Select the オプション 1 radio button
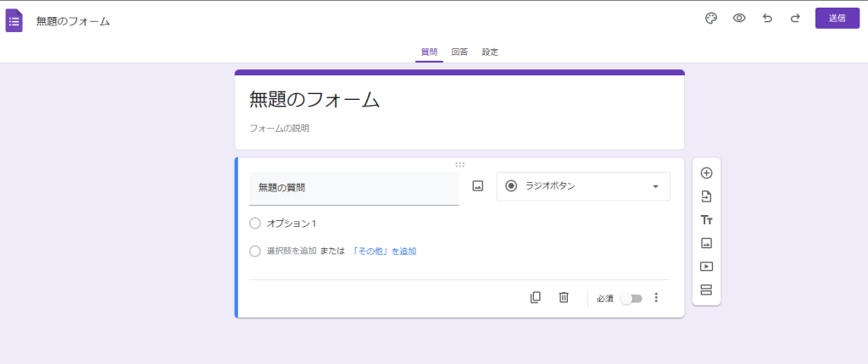868x364 pixels. point(255,223)
